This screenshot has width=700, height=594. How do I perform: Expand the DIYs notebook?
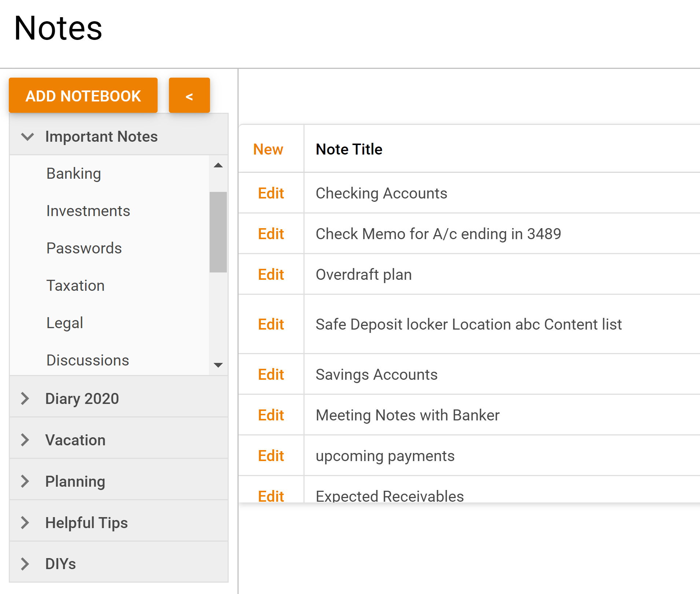tap(25, 564)
